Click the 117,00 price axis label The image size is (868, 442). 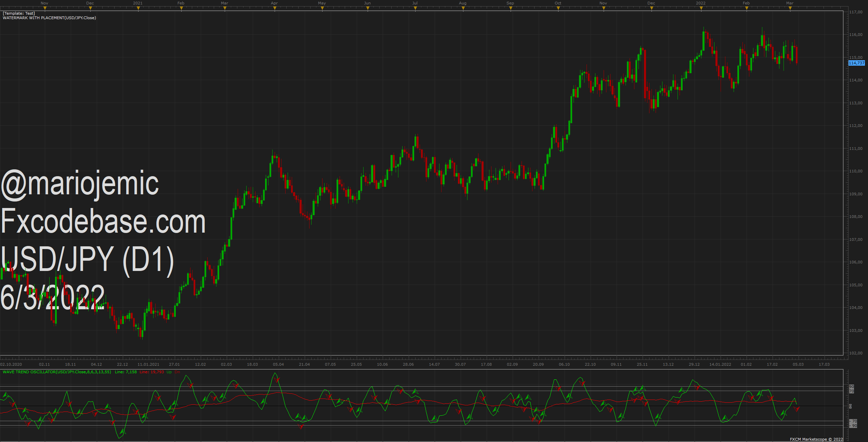[x=856, y=12]
